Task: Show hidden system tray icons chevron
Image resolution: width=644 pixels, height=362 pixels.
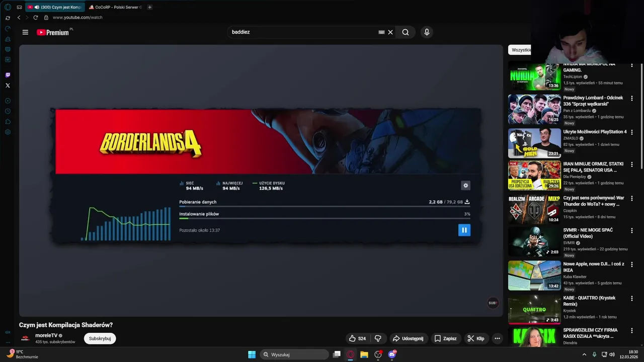Action: pos(584,354)
